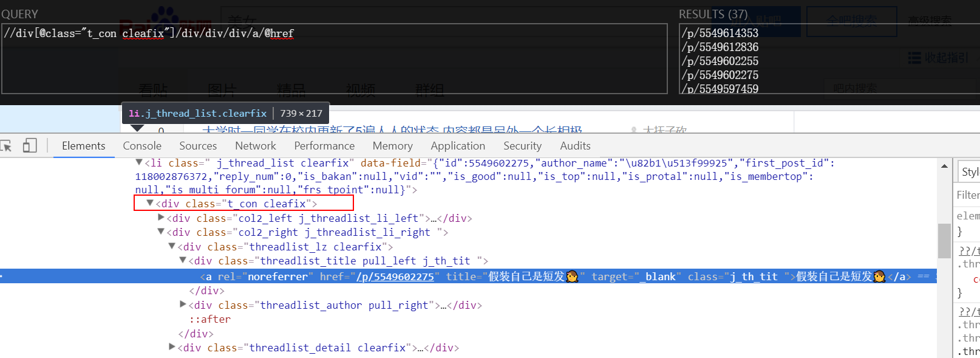This screenshot has height=358, width=980.
Task: Select the Performance tab
Action: point(324,146)
